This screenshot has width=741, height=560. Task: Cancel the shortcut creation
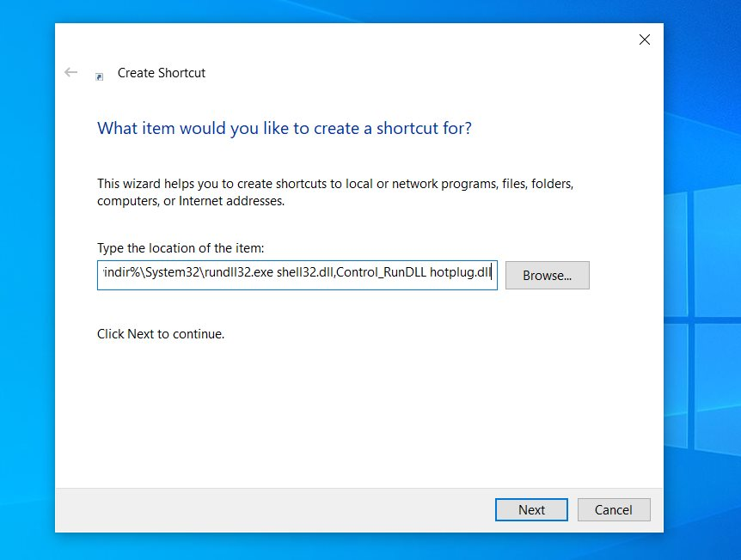(x=614, y=510)
